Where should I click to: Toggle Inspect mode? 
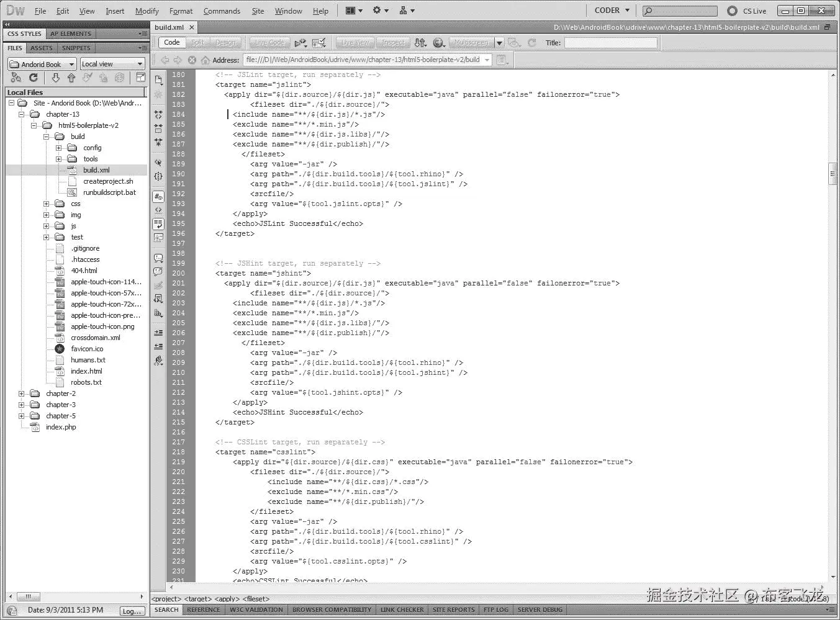click(393, 42)
